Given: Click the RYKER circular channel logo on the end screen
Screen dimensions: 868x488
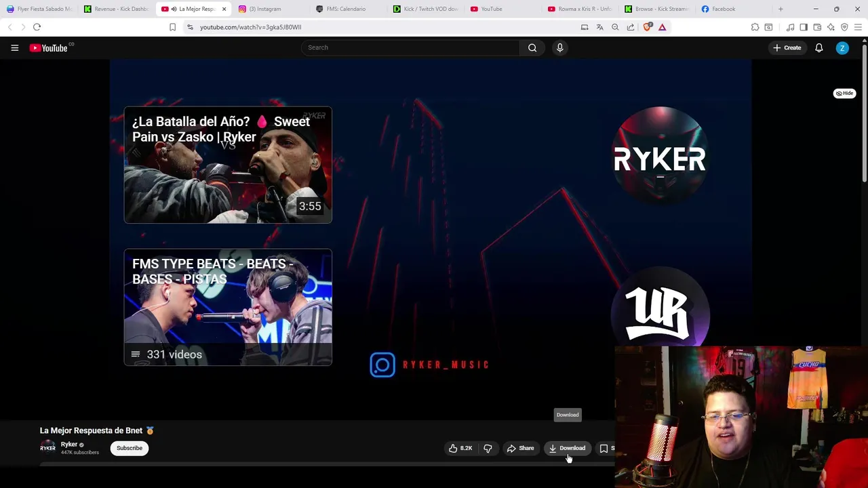Looking at the screenshot, I should tap(660, 157).
